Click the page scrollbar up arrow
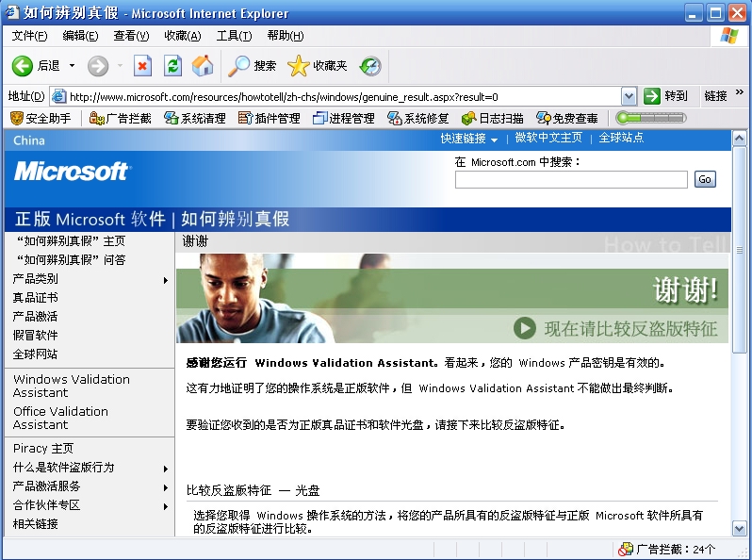 click(x=739, y=139)
